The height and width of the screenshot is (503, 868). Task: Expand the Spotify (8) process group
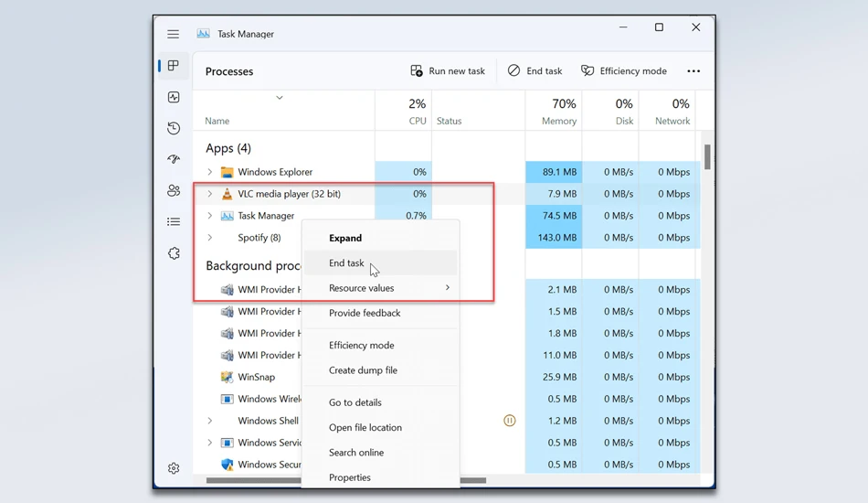210,237
